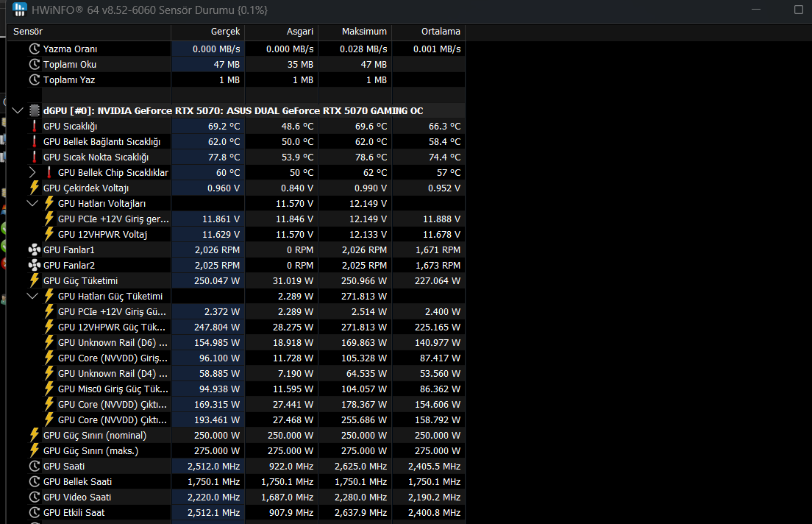Viewport: 812px width, 524px height.
Task: Click lightning icon of GPU Unknown Rail (D4)
Action: (x=49, y=373)
